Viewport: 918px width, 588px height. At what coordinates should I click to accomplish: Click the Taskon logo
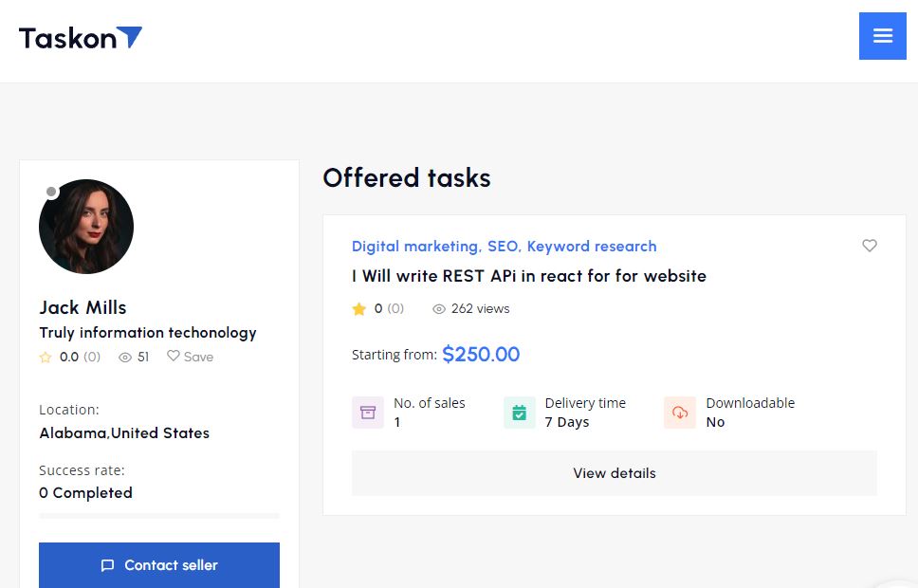(81, 38)
